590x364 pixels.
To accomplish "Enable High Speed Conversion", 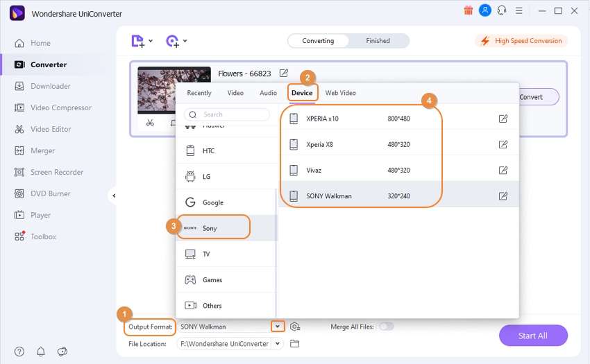I will coord(521,41).
